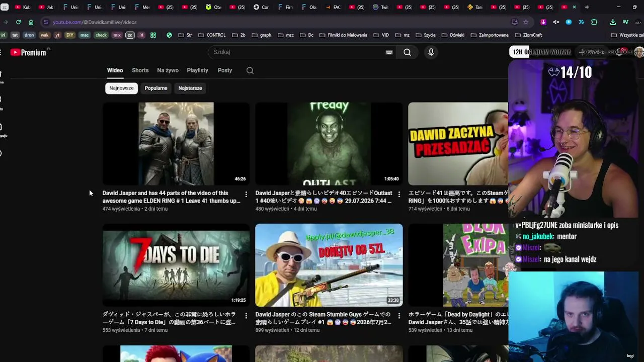
Task: Open the green grid bookmark icon
Action: pyautogui.click(x=153, y=35)
